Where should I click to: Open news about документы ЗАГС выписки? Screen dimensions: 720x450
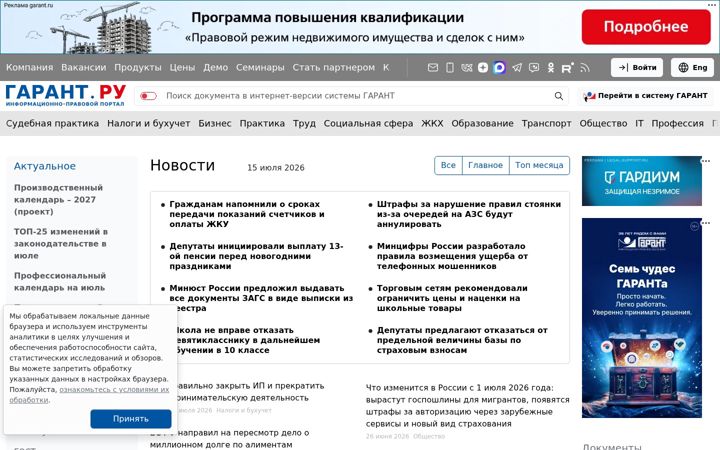261,298
